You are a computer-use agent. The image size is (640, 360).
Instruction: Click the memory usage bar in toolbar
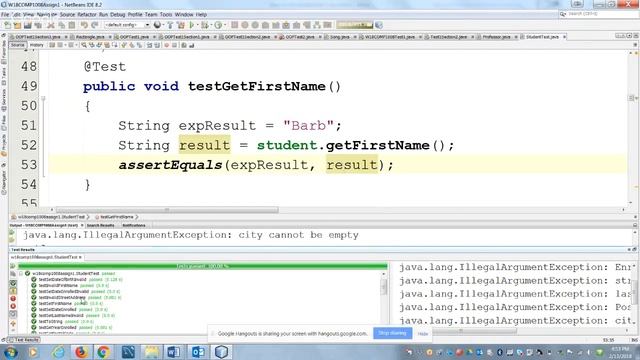click(355, 25)
